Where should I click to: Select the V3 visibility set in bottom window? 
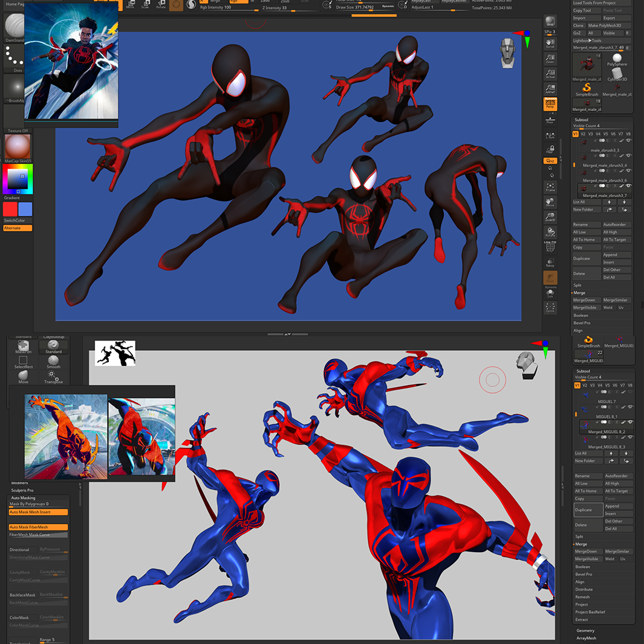(x=592, y=385)
